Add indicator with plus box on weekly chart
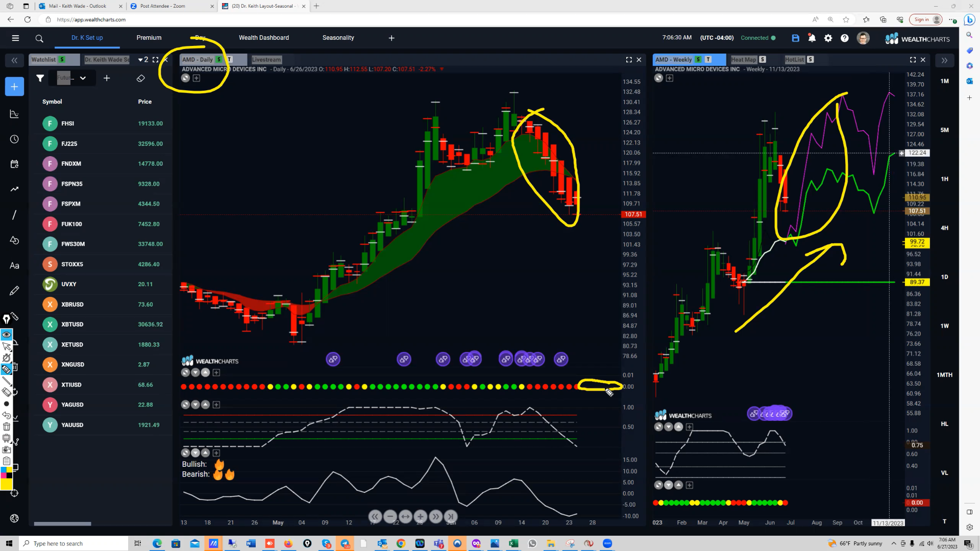The height and width of the screenshot is (551, 980). click(670, 78)
